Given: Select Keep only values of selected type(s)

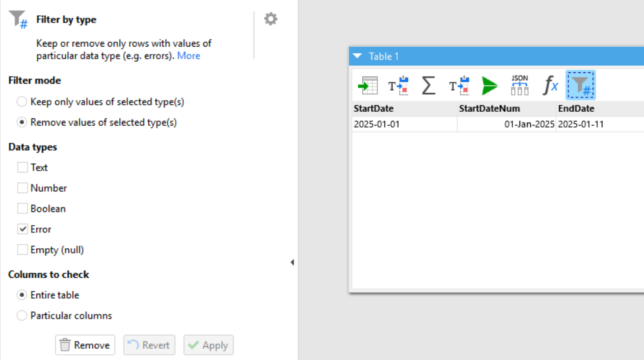Looking at the screenshot, I should (22, 102).
